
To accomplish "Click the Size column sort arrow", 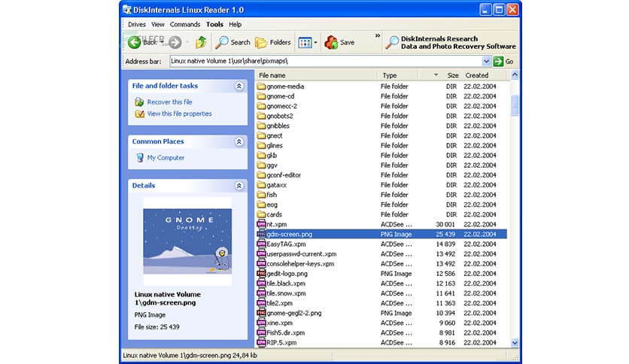I will click(x=436, y=75).
